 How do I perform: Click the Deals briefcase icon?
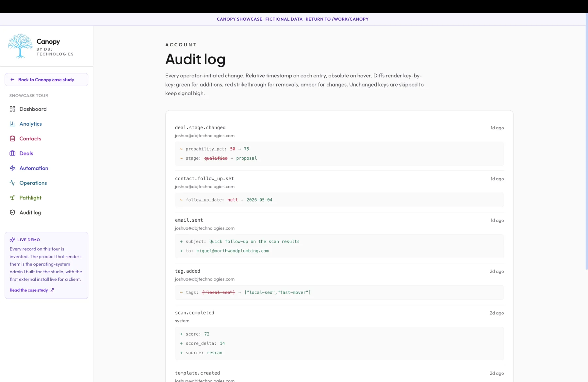(x=12, y=153)
